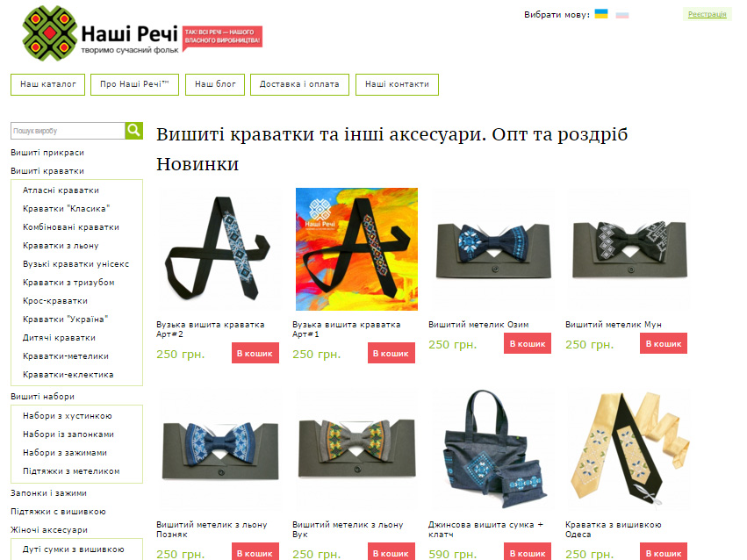Click the Наші Речі logo
This screenshot has width=747, height=560.
pyautogui.click(x=101, y=33)
